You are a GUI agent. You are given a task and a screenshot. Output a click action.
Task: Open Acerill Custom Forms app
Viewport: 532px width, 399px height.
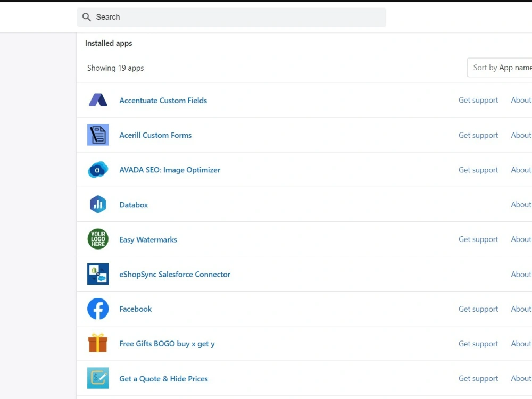[155, 135]
